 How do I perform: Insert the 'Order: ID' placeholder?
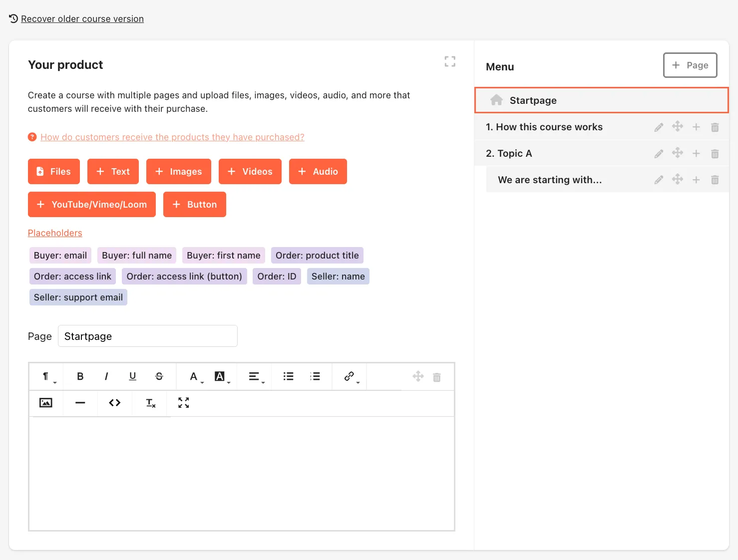pyautogui.click(x=277, y=277)
